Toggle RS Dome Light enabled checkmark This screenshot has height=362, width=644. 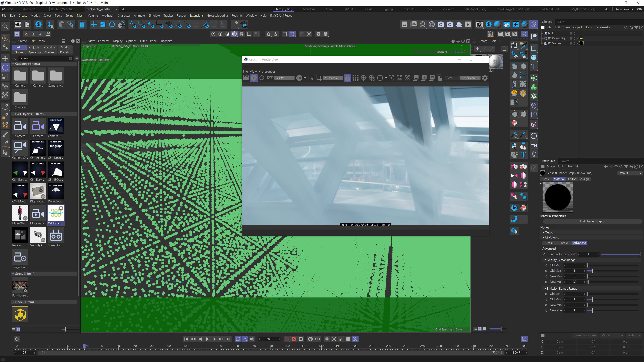(x=577, y=39)
